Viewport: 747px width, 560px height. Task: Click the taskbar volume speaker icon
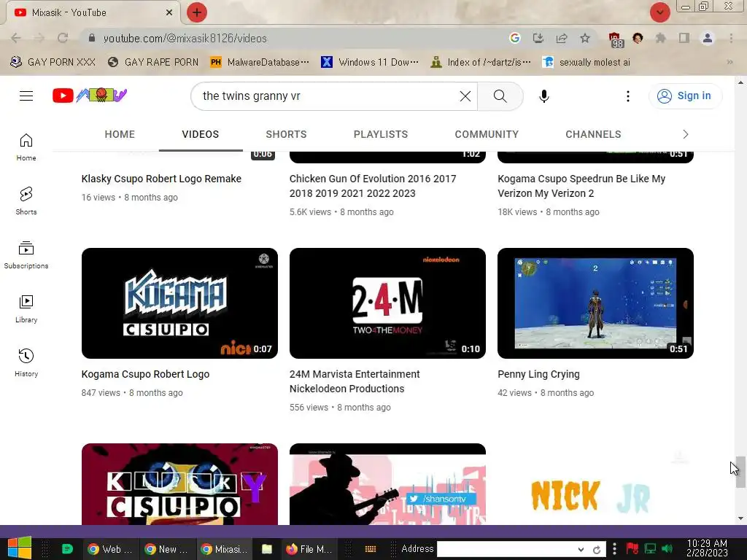pyautogui.click(x=667, y=548)
